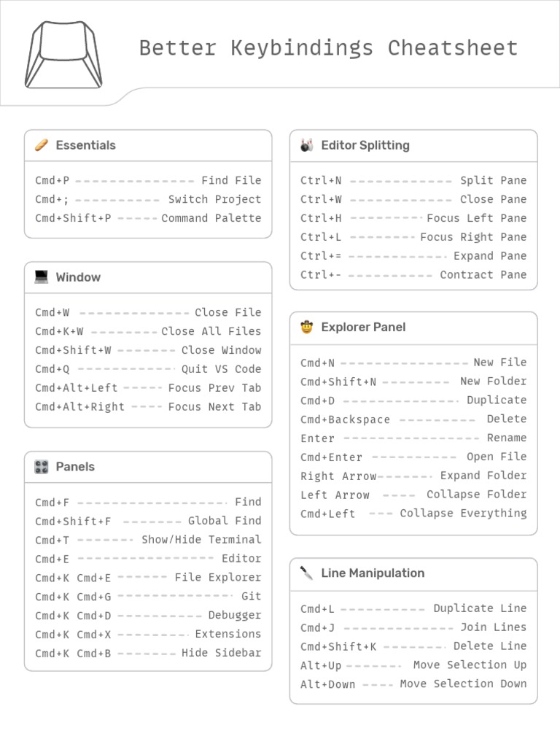Click the laptop icon beside Window

point(42,277)
